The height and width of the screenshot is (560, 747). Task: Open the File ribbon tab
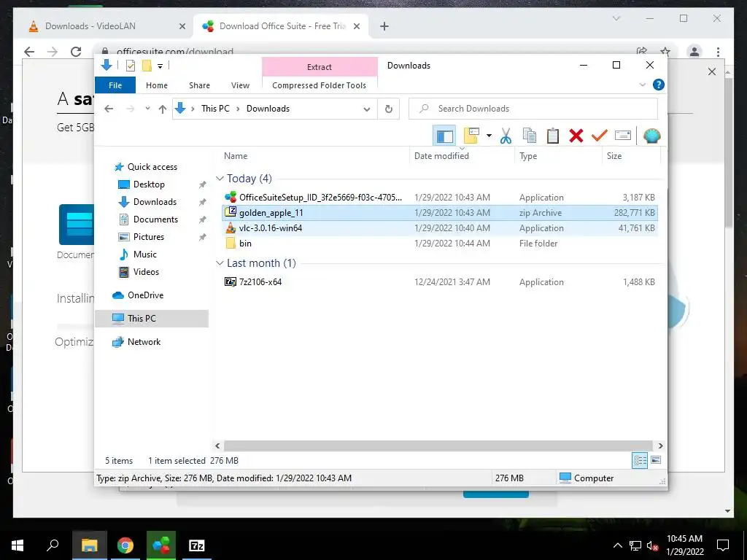coord(115,85)
